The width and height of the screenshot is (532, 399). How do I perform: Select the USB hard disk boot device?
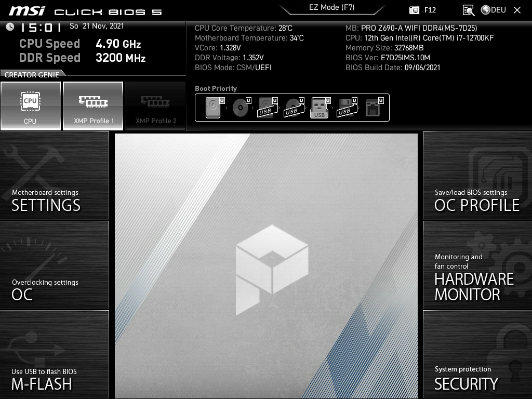pyautogui.click(x=268, y=108)
